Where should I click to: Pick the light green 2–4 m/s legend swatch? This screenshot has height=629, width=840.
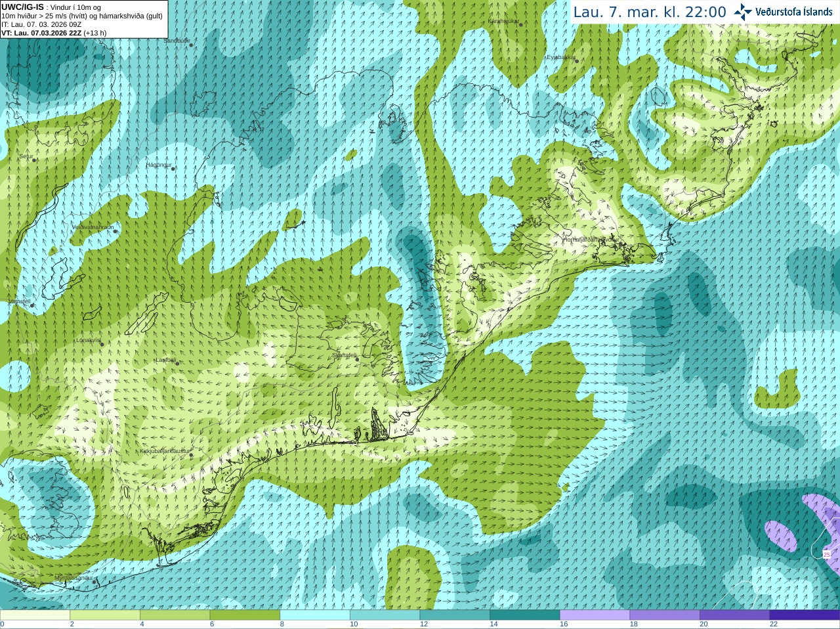[x=105, y=615]
